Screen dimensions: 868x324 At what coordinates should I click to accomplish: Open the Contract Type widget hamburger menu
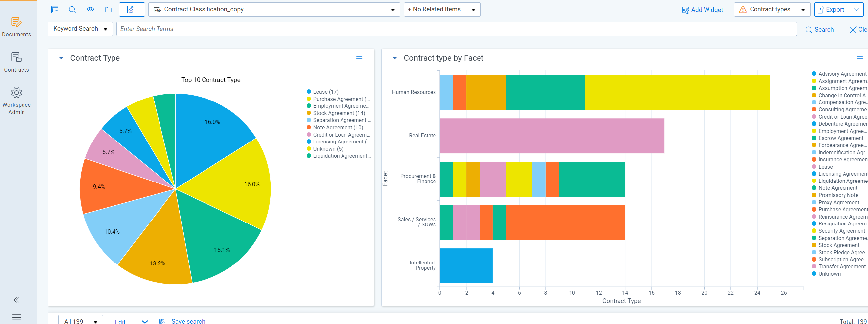(359, 58)
